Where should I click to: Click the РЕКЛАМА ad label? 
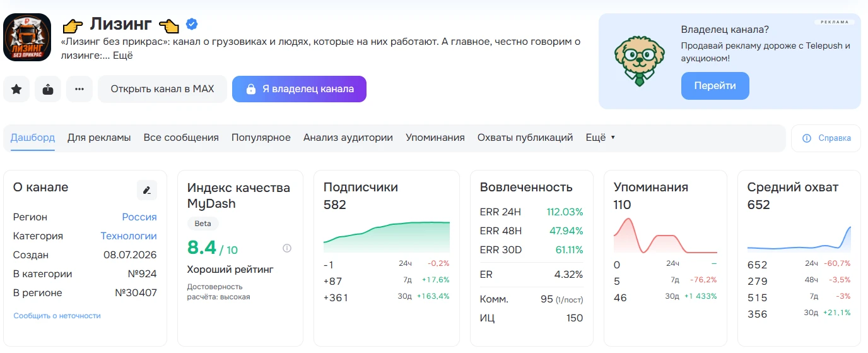click(x=835, y=21)
